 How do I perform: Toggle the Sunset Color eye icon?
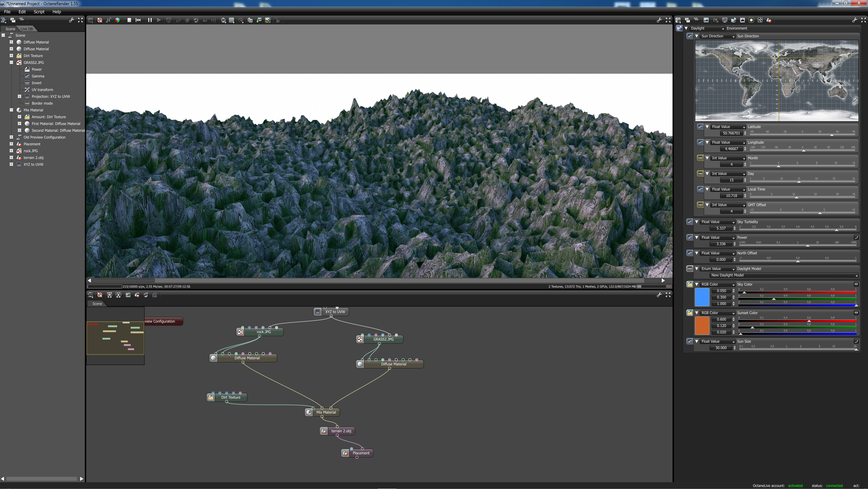pos(856,313)
